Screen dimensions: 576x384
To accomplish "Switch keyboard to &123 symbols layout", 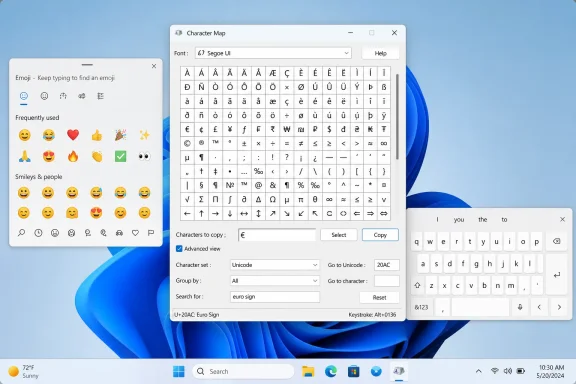I will 421,307.
